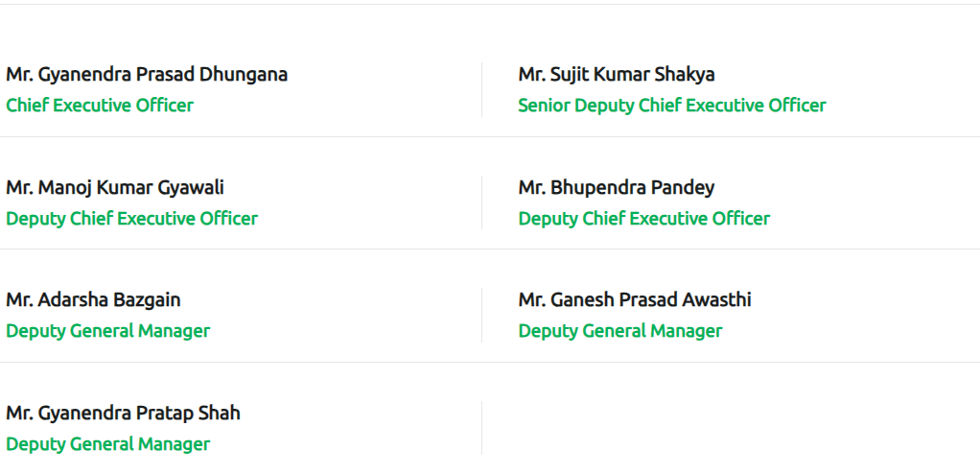Click the word Gyawali in Manoj's name
This screenshot has width=980, height=474.
pyautogui.click(x=191, y=188)
